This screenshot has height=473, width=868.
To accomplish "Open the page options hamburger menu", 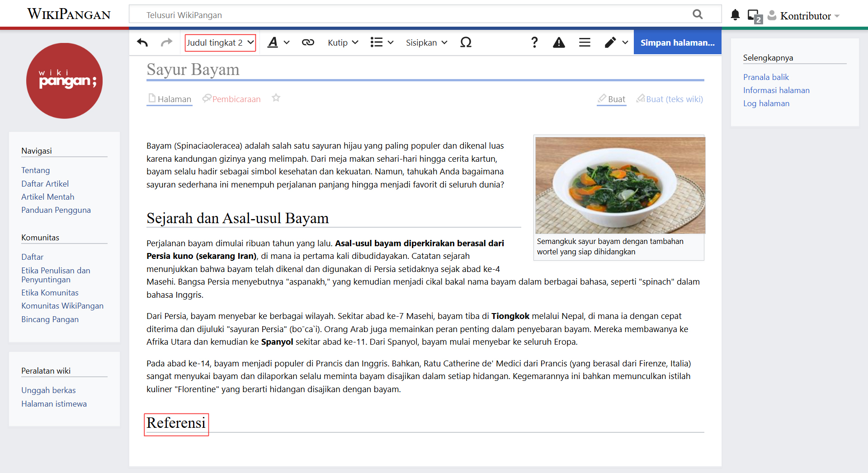I will tap(585, 42).
